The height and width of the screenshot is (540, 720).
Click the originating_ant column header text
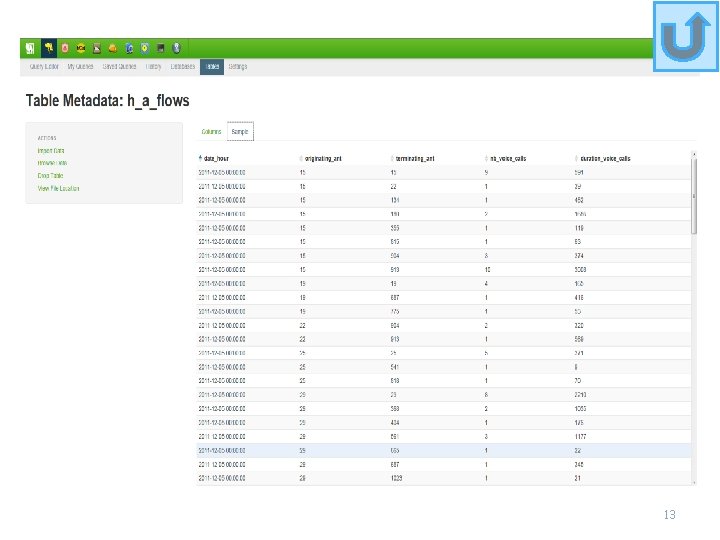click(323, 158)
